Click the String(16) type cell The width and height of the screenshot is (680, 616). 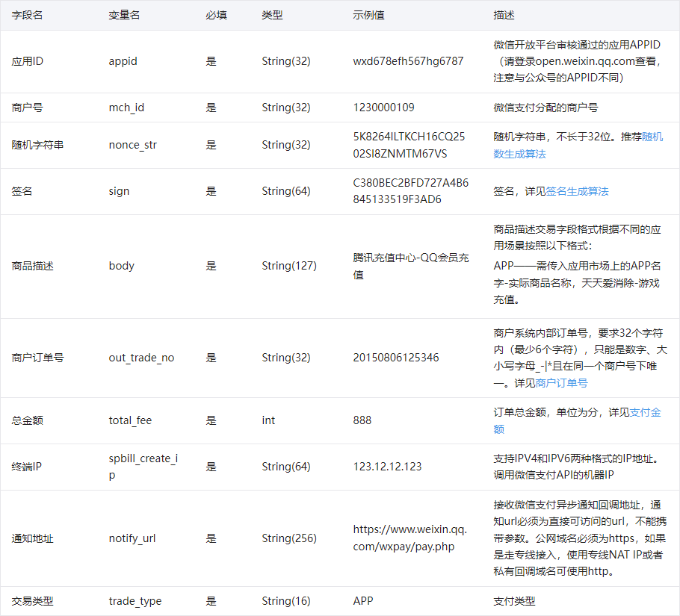tap(286, 601)
